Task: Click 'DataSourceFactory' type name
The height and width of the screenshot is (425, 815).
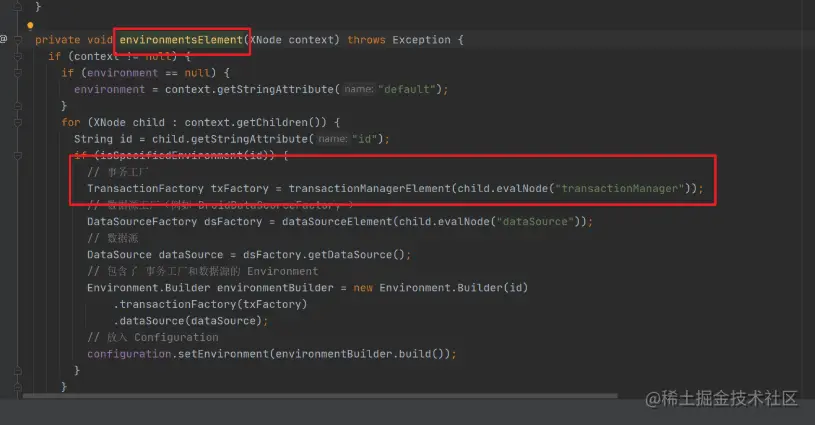Action: click(142, 222)
